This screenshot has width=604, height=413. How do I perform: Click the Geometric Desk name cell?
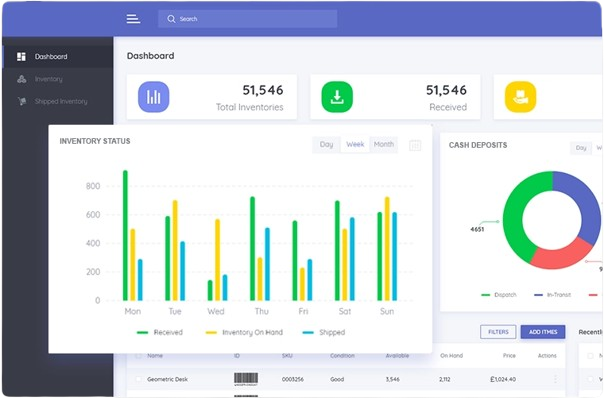pyautogui.click(x=168, y=379)
